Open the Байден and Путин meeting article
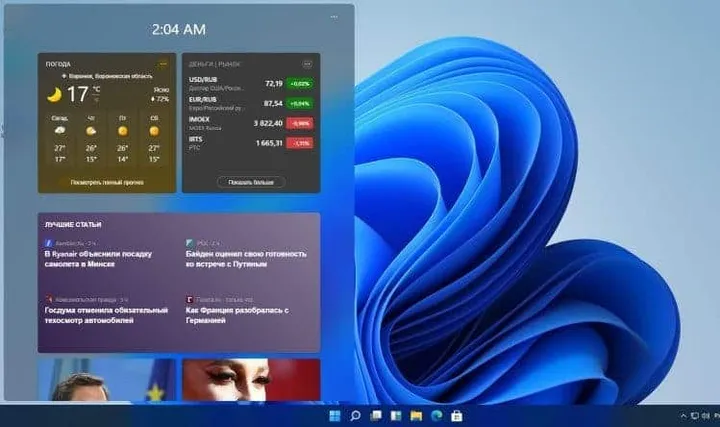 pos(246,259)
